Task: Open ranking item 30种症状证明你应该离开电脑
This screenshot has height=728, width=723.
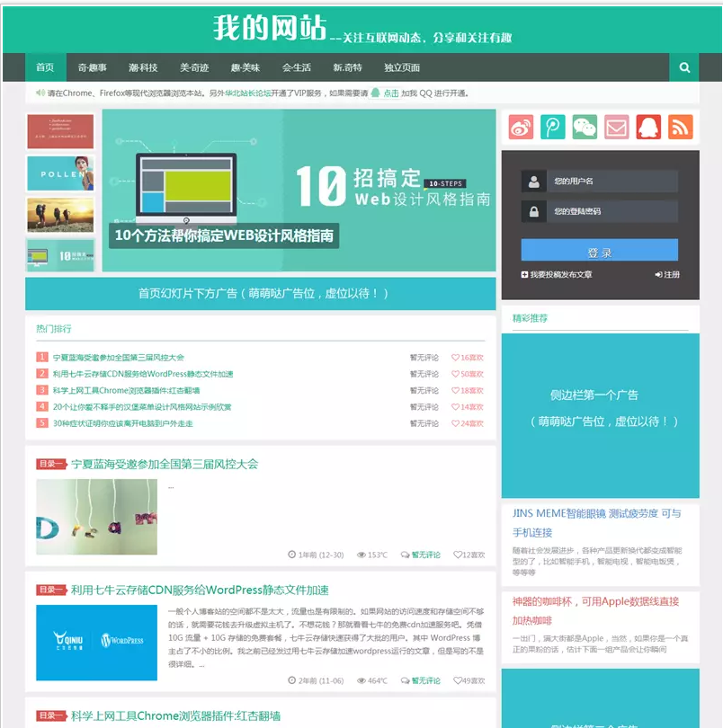Action: (x=122, y=423)
